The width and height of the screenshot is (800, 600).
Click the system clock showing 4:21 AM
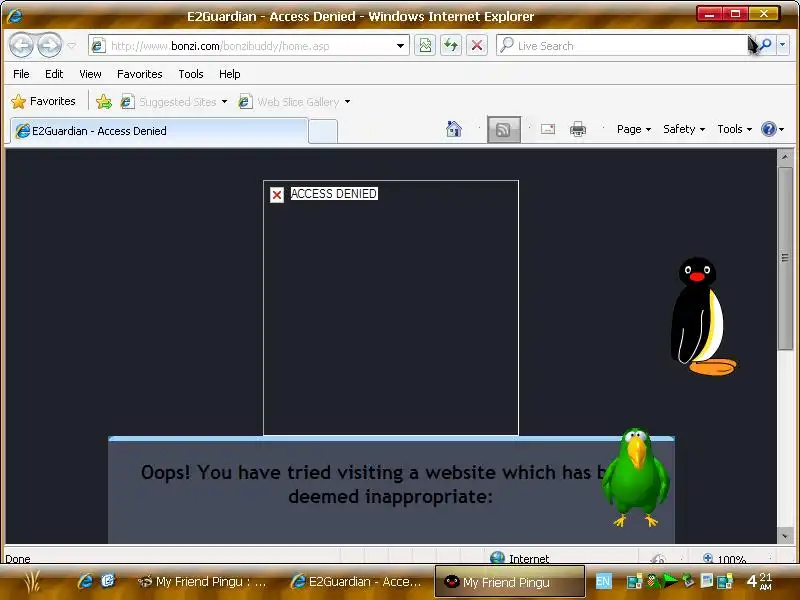(759, 581)
